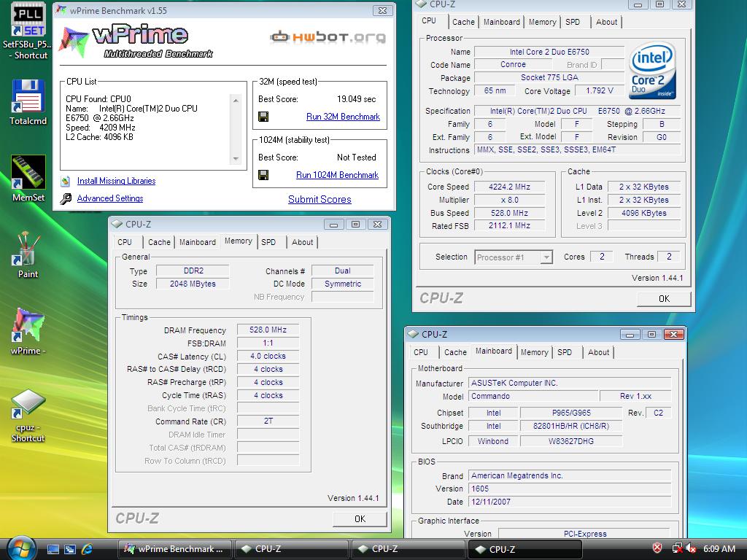Screen dimensions: 747x560
Task: Click the CPU List scroll up arrow
Action: point(236,101)
